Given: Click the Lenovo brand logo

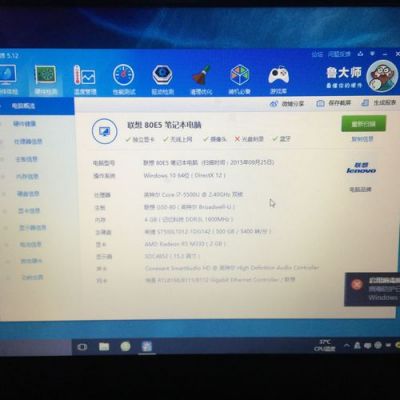Looking at the screenshot, I should click(361, 168).
